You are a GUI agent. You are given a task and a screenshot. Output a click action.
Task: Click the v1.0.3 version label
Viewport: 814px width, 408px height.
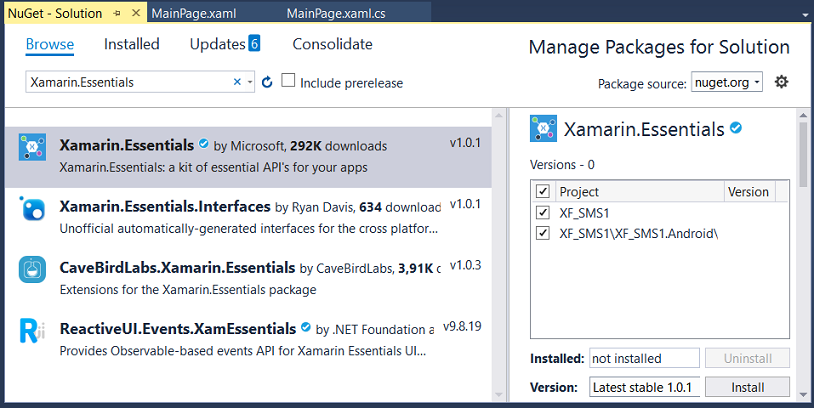pos(465,265)
